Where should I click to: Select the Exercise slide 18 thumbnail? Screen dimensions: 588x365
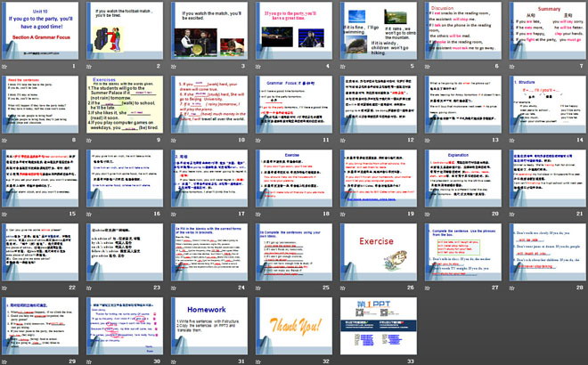click(x=294, y=178)
